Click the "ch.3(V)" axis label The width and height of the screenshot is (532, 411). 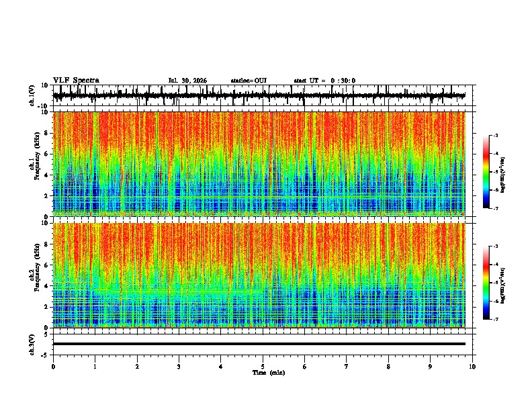tap(32, 345)
